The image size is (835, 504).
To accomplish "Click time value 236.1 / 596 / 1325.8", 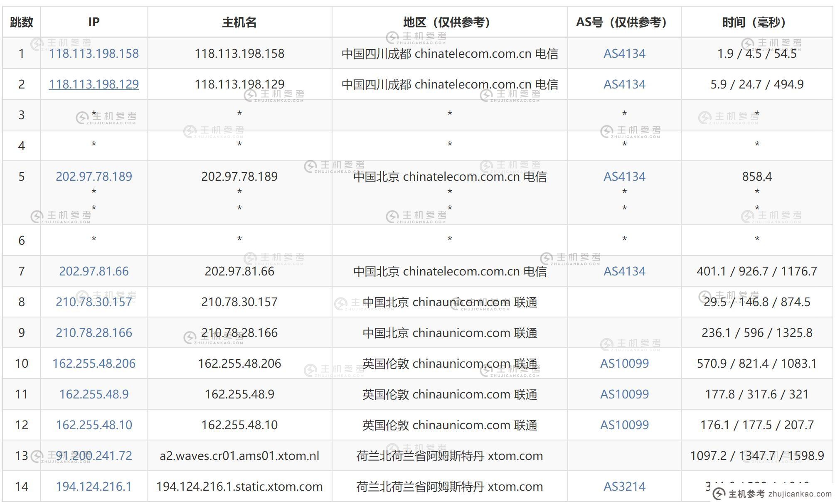I will 757,333.
